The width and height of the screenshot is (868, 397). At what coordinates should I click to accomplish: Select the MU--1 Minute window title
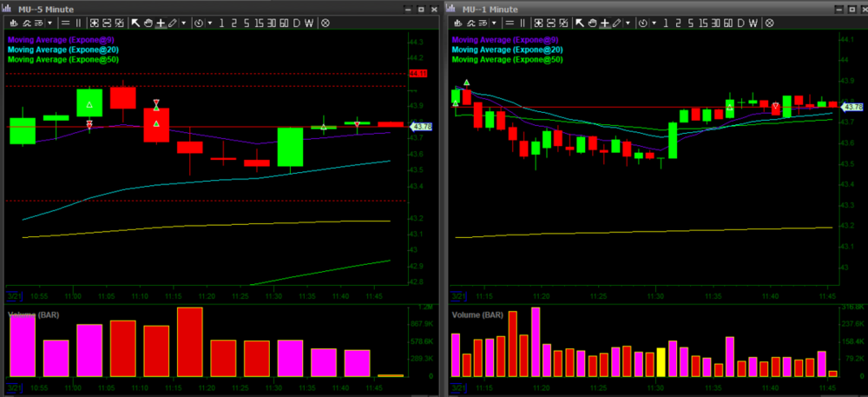click(490, 9)
